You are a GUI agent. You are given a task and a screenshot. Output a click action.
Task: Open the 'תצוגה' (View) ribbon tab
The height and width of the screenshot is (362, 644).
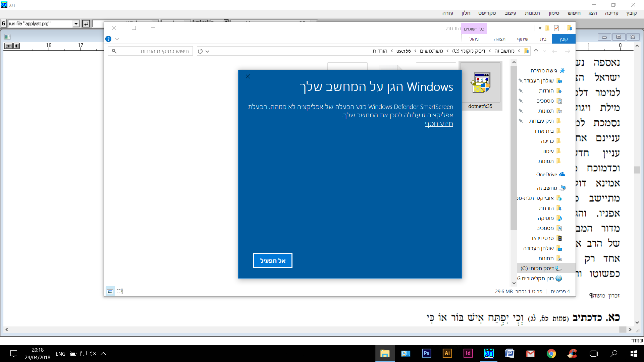click(499, 39)
